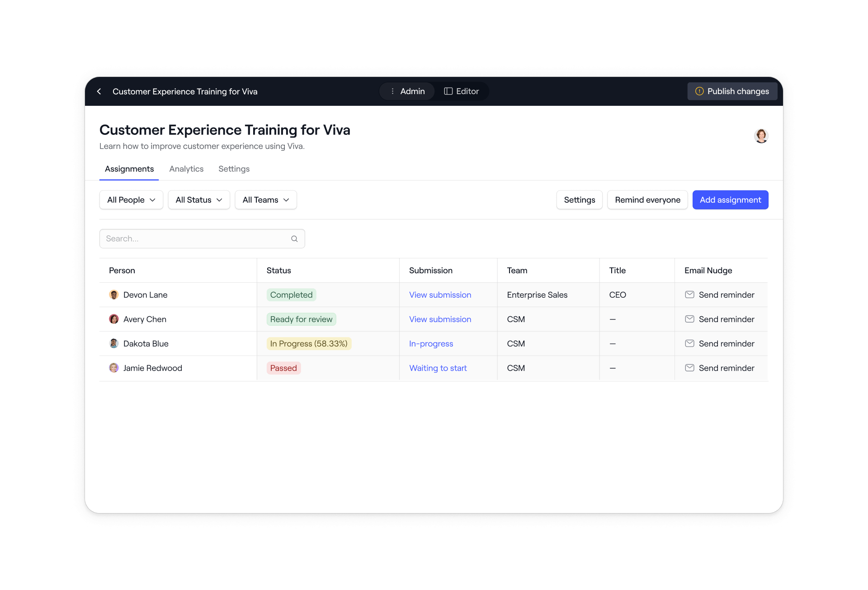
Task: Click the search magnifier icon
Action: (294, 239)
